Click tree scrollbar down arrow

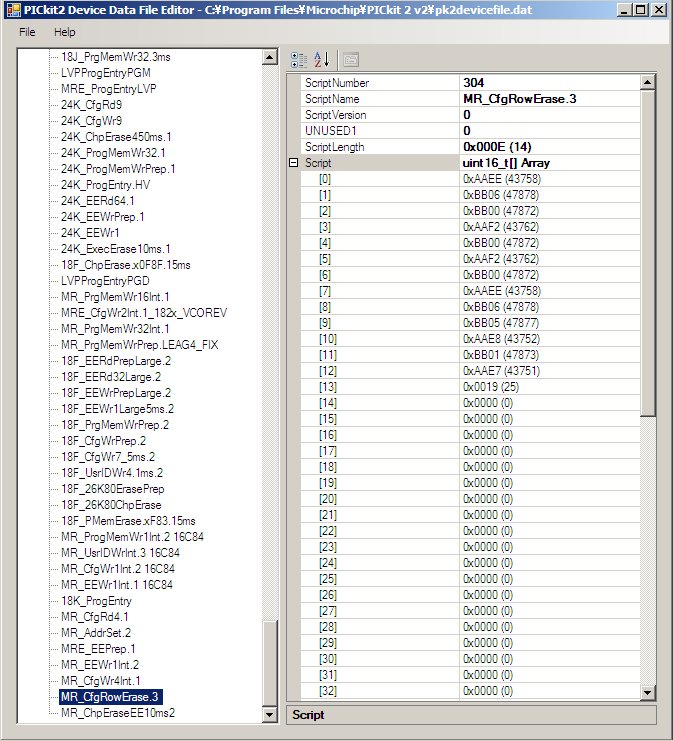click(269, 714)
